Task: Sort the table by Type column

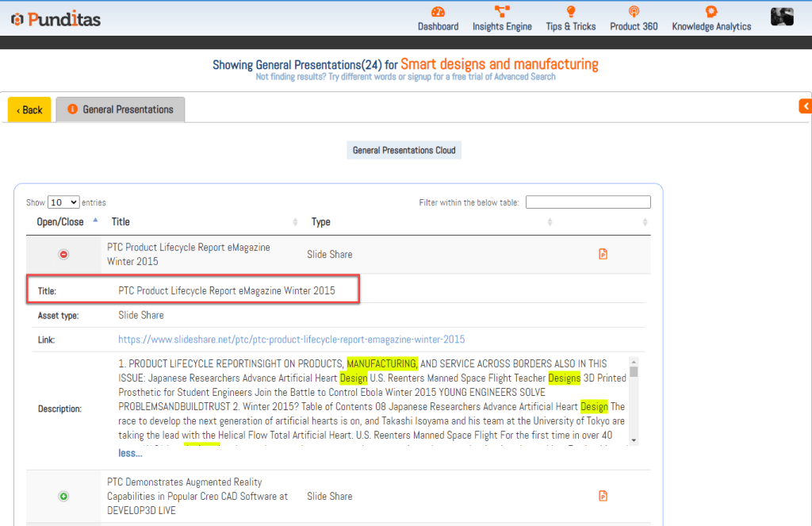Action: [321, 222]
